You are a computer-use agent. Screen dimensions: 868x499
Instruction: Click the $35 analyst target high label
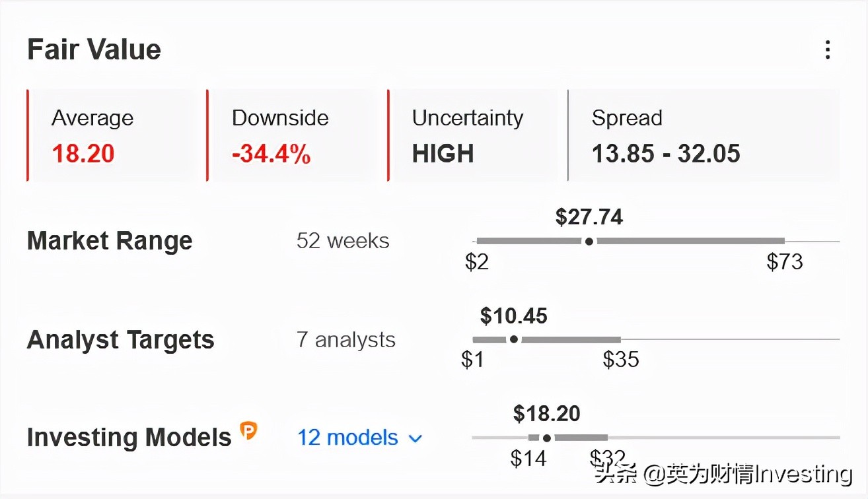pyautogui.click(x=621, y=360)
